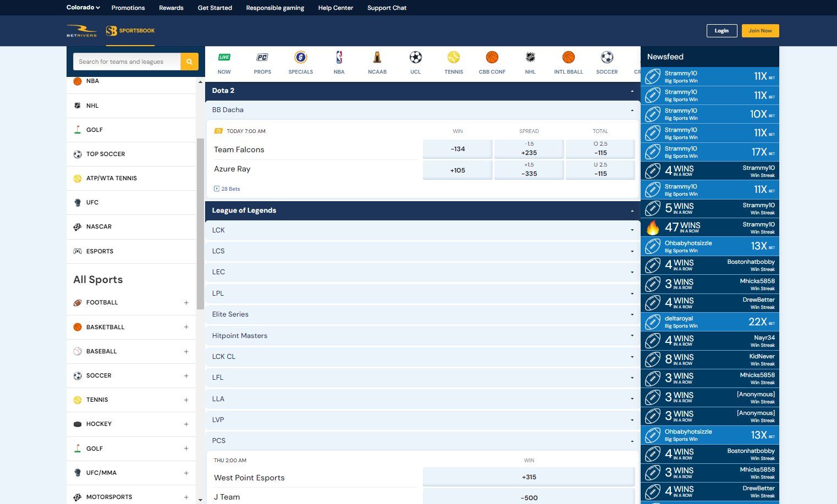
Task: Select the TENNIS ball icon in top bar
Action: tap(454, 57)
